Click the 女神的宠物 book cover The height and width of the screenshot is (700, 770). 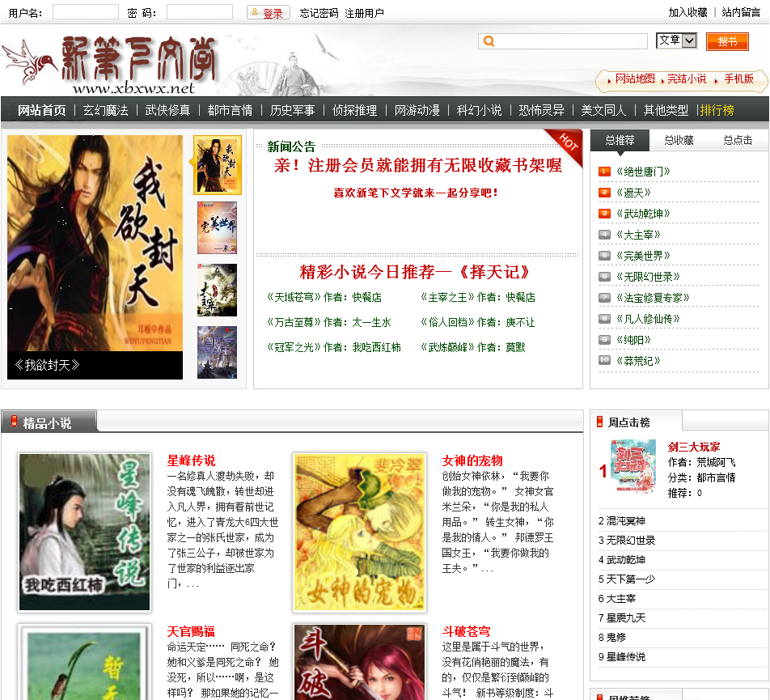coord(359,532)
